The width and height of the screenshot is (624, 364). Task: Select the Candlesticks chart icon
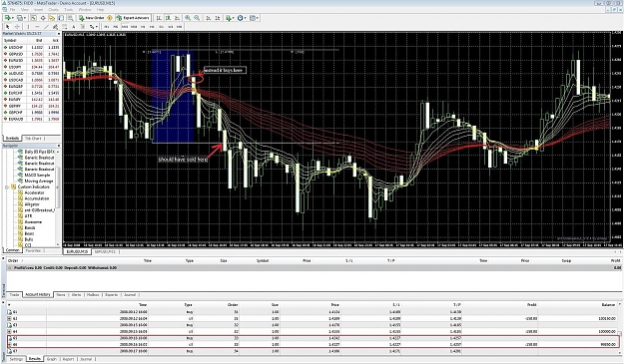click(x=168, y=18)
